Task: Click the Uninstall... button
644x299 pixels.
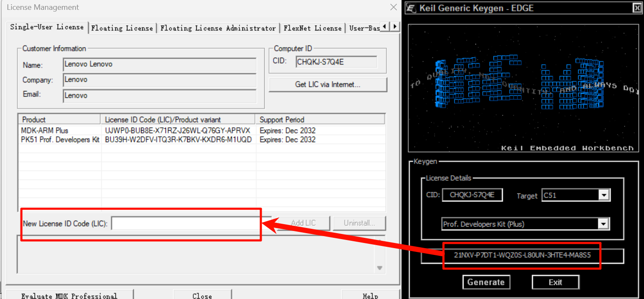Action: click(x=359, y=223)
